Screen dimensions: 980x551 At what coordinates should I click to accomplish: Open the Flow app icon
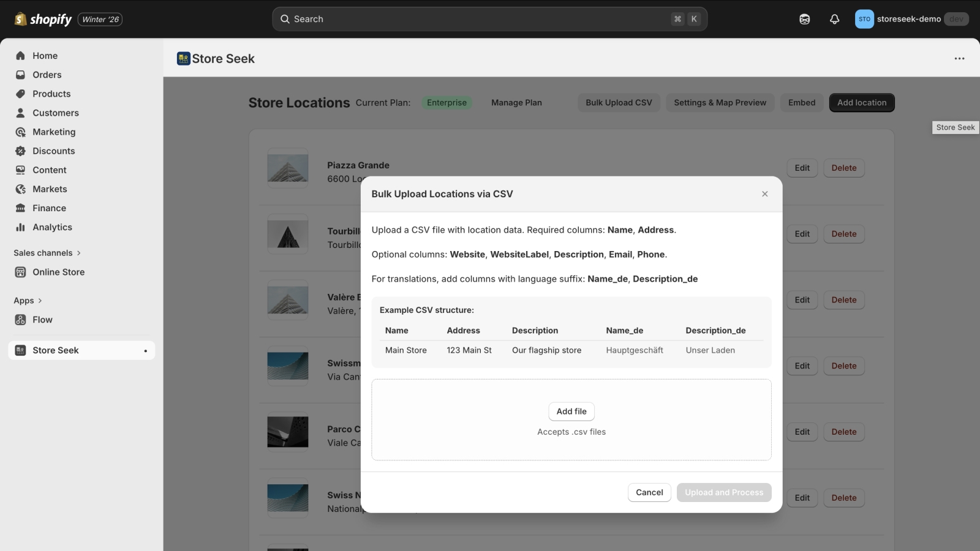pos(20,319)
